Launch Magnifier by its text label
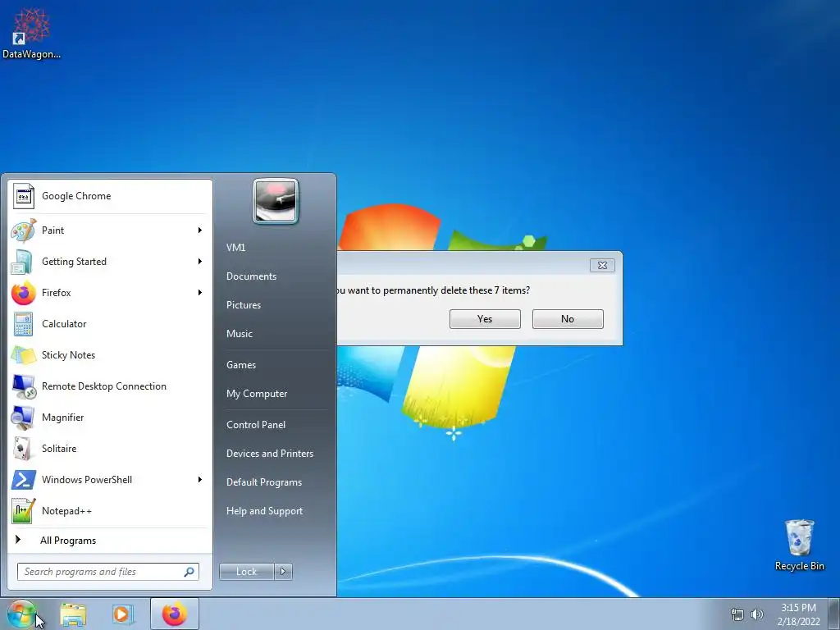 (62, 418)
